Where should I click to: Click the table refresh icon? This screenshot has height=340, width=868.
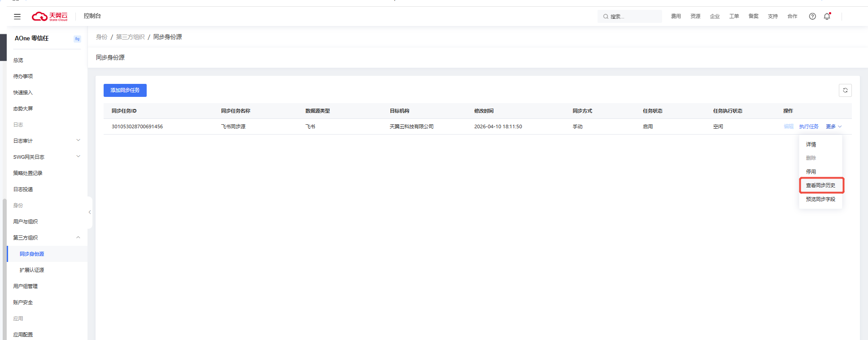(845, 91)
